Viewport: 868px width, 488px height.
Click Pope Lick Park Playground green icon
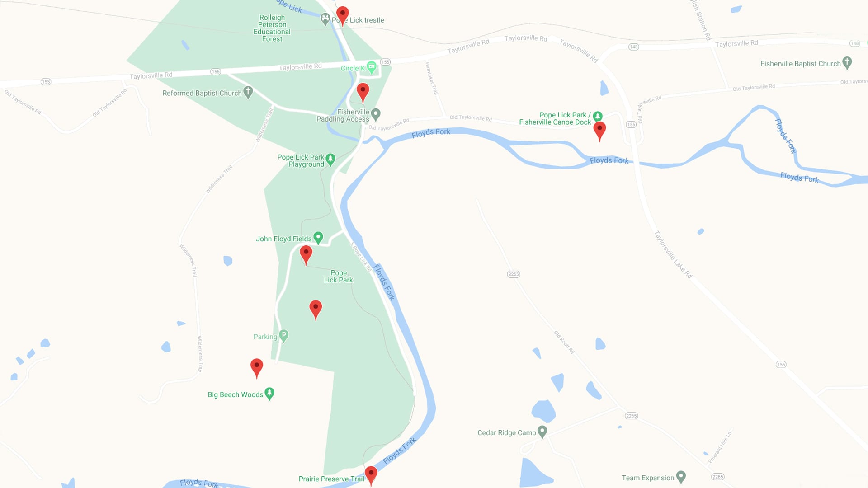tap(330, 160)
